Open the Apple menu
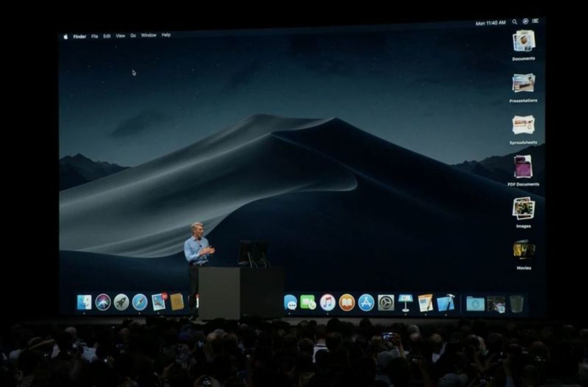 point(65,37)
